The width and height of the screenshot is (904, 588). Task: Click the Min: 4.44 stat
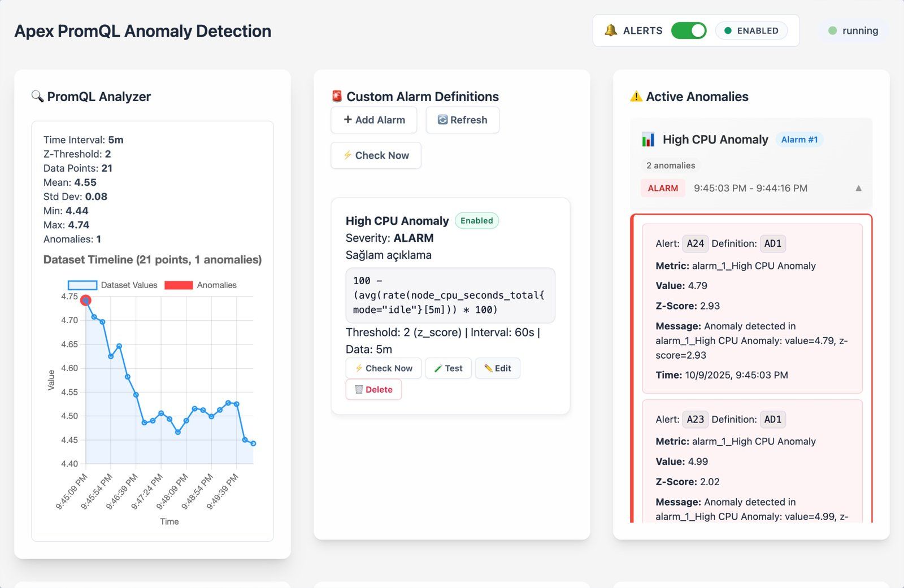click(x=66, y=211)
